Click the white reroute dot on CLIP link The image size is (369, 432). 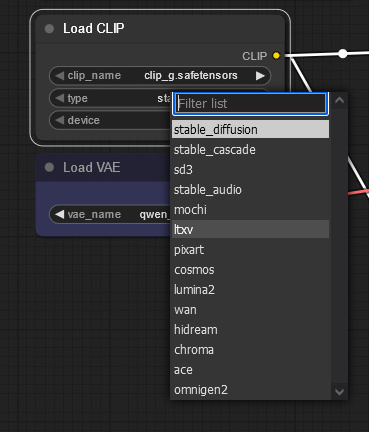(x=343, y=54)
